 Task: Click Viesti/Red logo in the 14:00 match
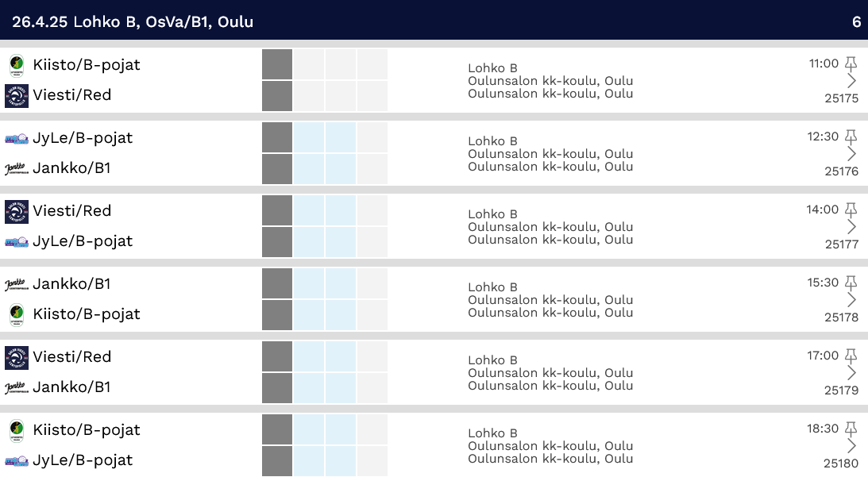point(17,212)
